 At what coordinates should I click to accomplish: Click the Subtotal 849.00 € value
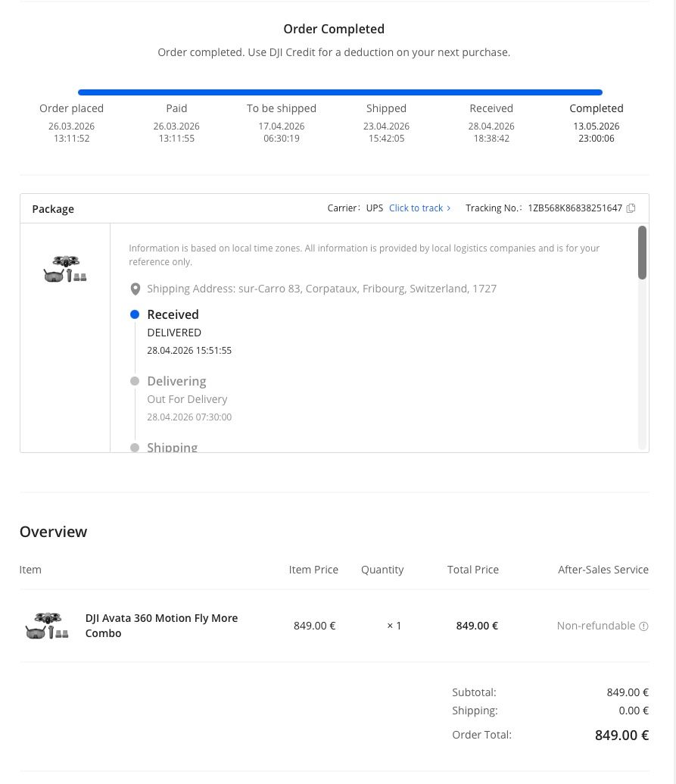pos(628,692)
